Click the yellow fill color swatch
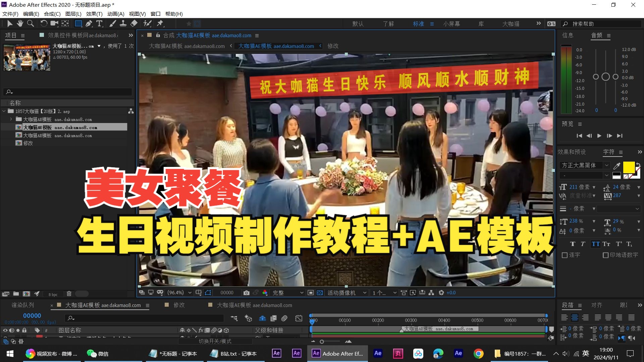Image resolution: width=644 pixels, height=362 pixels. click(x=629, y=167)
